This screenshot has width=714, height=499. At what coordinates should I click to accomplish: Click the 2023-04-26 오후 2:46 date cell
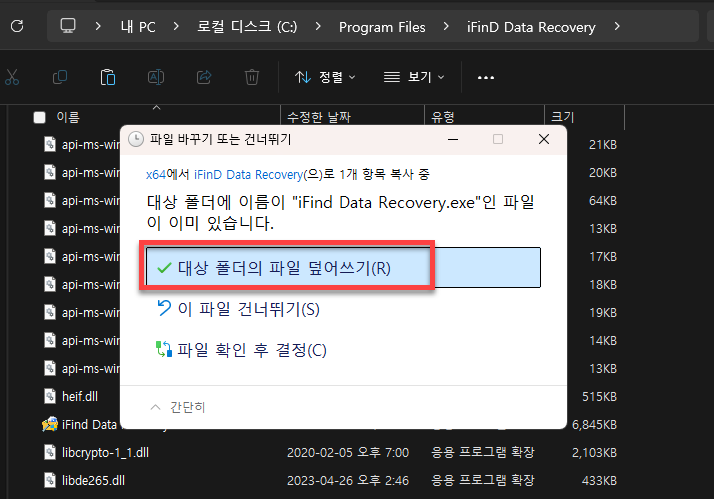point(348,481)
